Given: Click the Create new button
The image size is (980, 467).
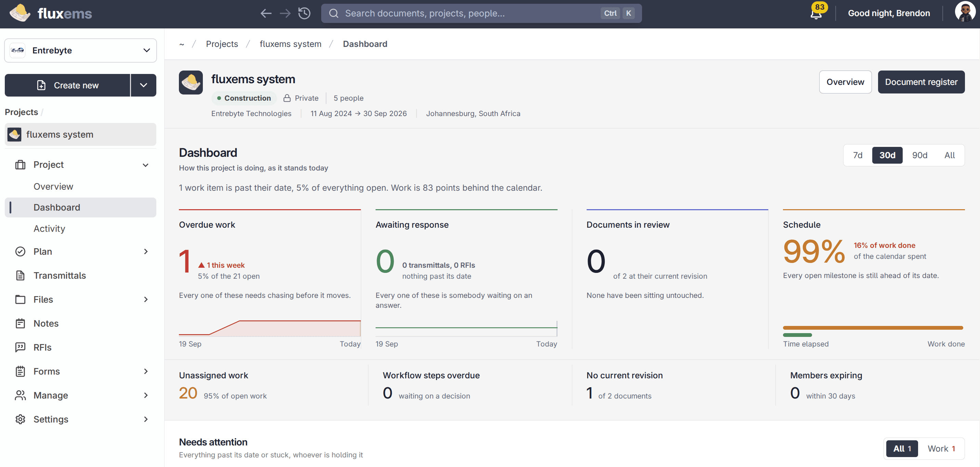Looking at the screenshot, I should (67, 85).
